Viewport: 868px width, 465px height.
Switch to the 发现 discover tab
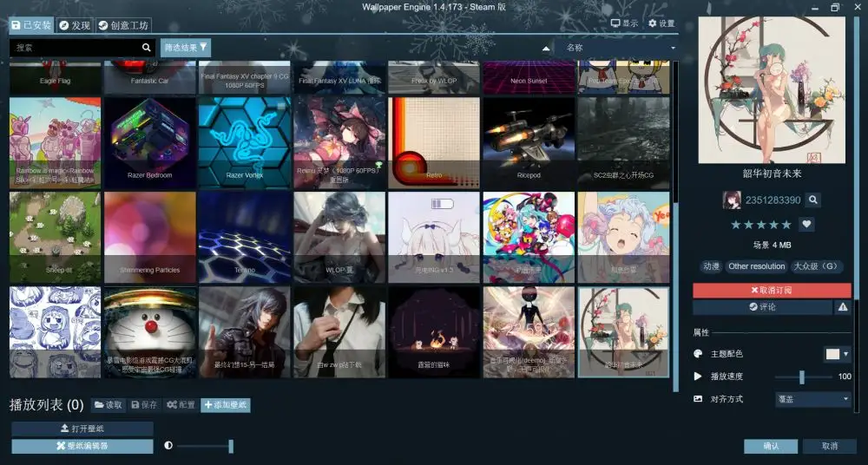click(75, 25)
